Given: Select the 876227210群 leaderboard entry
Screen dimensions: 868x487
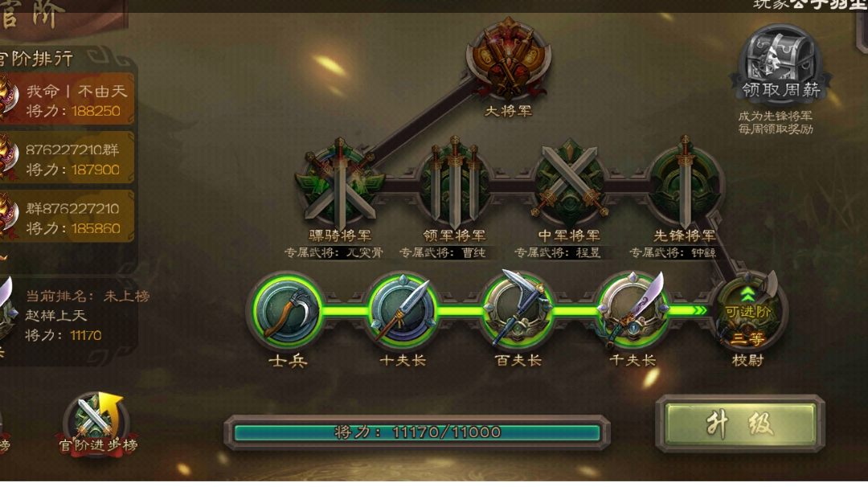Looking at the screenshot, I should click(x=67, y=158).
